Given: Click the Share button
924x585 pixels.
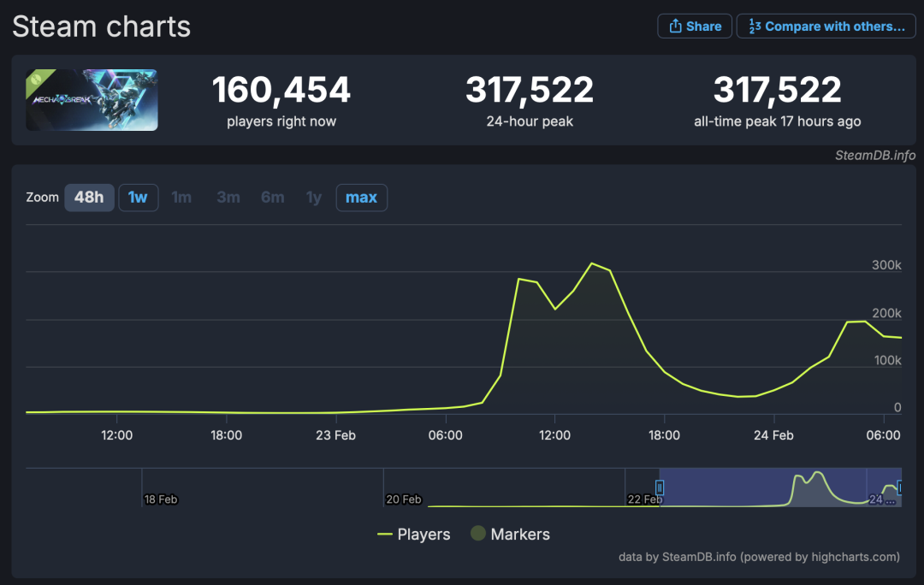Looking at the screenshot, I should tap(695, 27).
